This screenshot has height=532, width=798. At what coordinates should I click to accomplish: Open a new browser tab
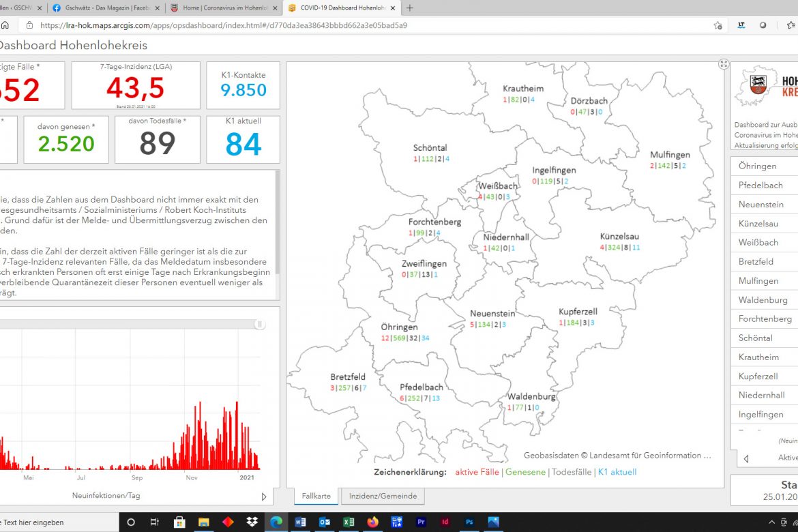pos(409,8)
